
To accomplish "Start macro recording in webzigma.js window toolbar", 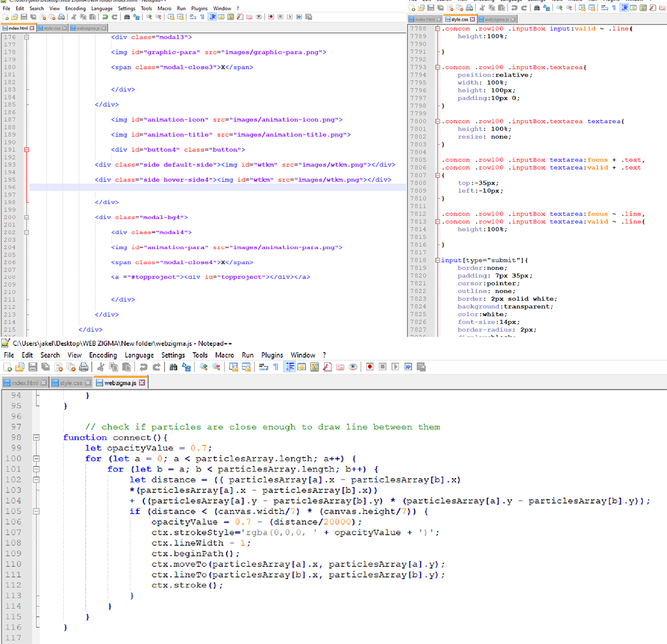I will coord(370,366).
